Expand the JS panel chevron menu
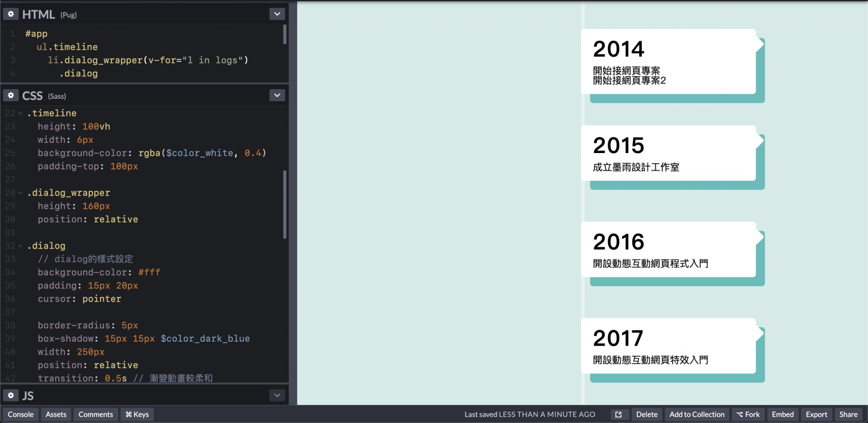The height and width of the screenshot is (423, 868). (277, 395)
